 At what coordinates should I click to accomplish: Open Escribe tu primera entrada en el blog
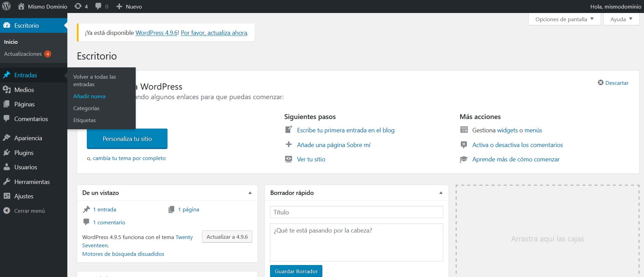coord(346,130)
